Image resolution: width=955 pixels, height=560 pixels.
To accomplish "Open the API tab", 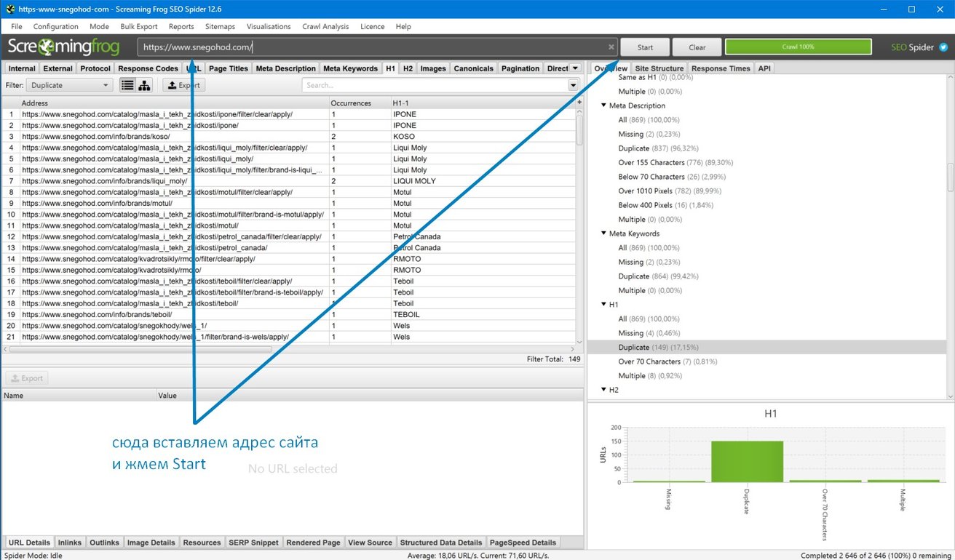I will tap(764, 68).
